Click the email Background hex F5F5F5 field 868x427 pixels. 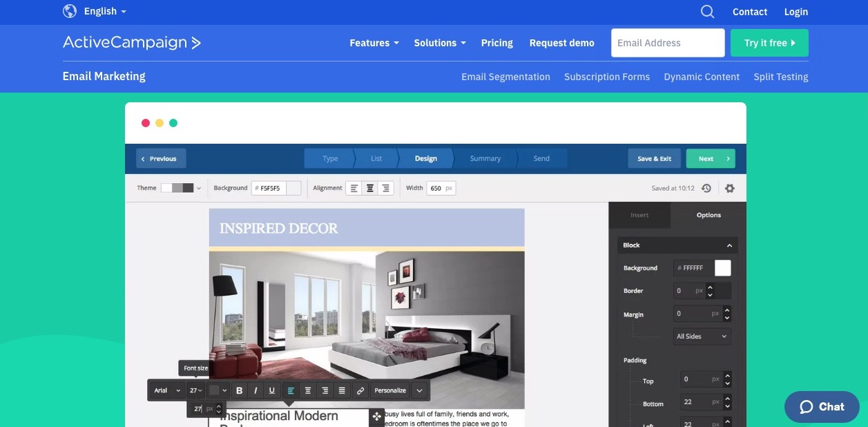pos(269,188)
